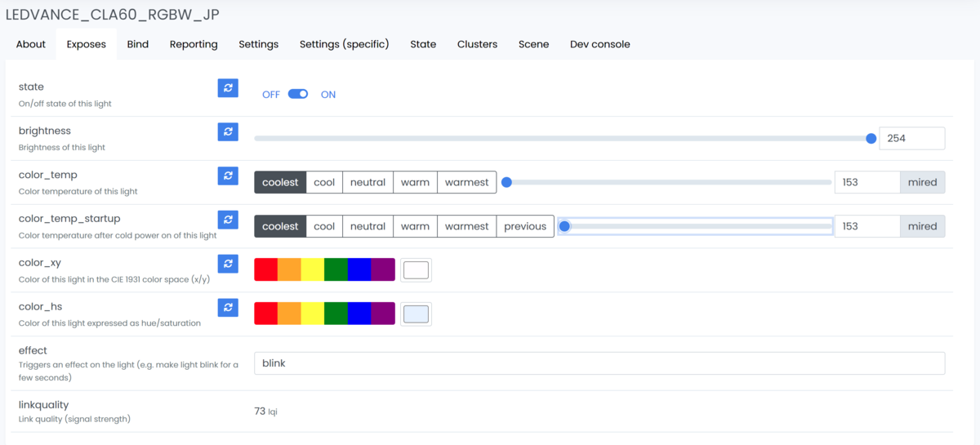Pick red swatch in color_hs row
The height and width of the screenshot is (445, 980).
tap(266, 314)
